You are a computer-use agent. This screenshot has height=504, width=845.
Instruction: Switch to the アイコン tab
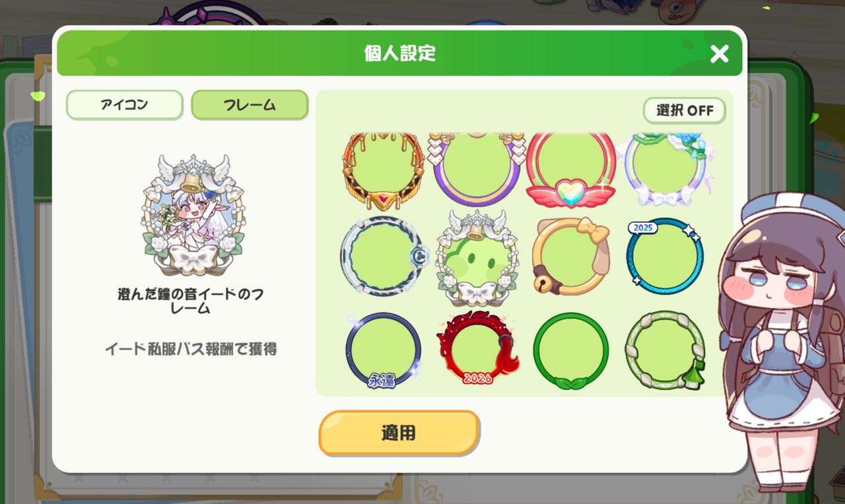click(124, 105)
